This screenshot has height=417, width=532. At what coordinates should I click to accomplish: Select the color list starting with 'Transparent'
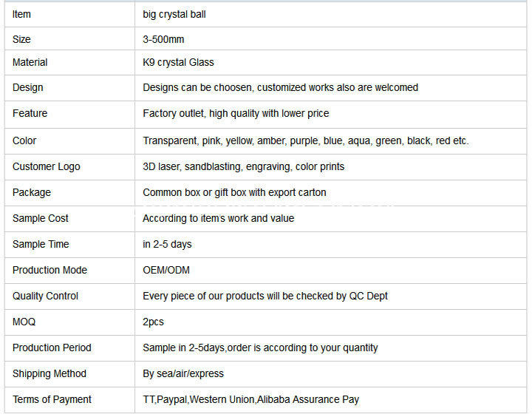tap(306, 141)
